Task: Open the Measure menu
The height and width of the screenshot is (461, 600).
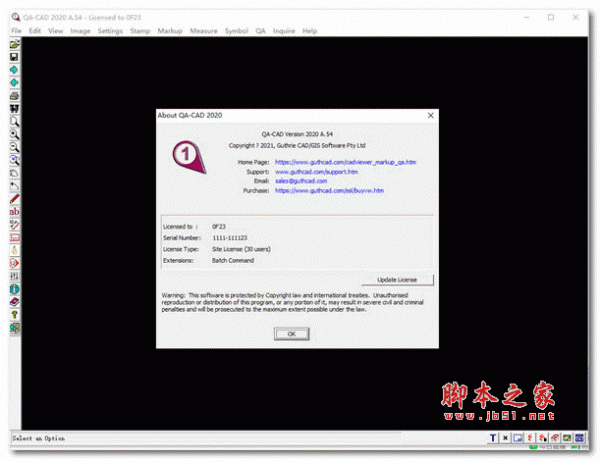Action: pos(204,31)
